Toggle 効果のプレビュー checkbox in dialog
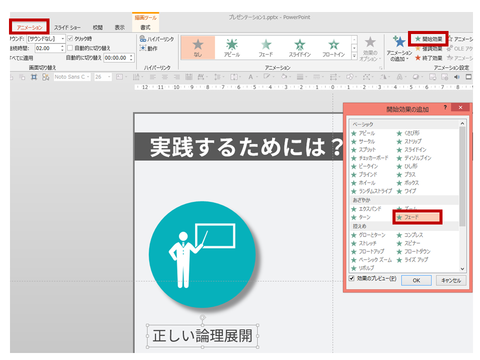Viewport: 480px width, 360px height. (x=352, y=278)
